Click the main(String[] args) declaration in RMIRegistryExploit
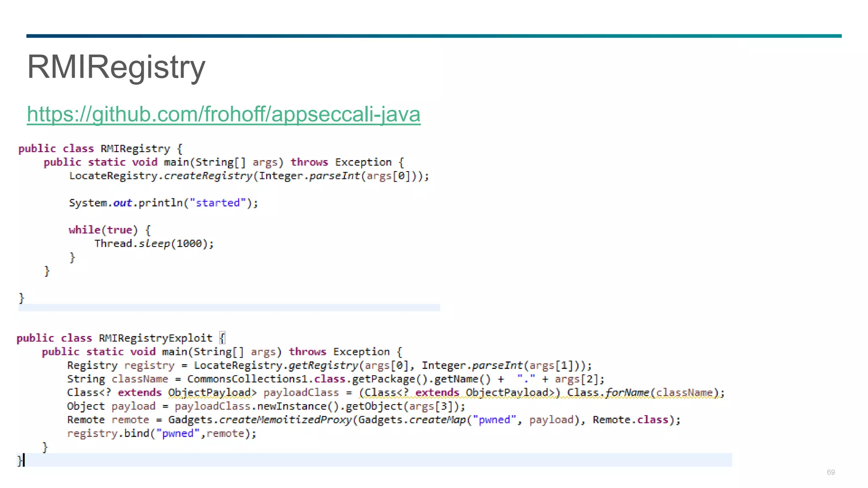This screenshot has width=868, height=488. (x=222, y=352)
